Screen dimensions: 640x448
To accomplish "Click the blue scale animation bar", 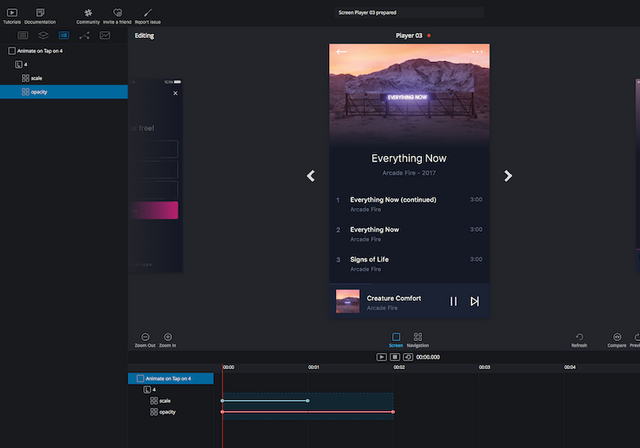I will click(x=265, y=401).
